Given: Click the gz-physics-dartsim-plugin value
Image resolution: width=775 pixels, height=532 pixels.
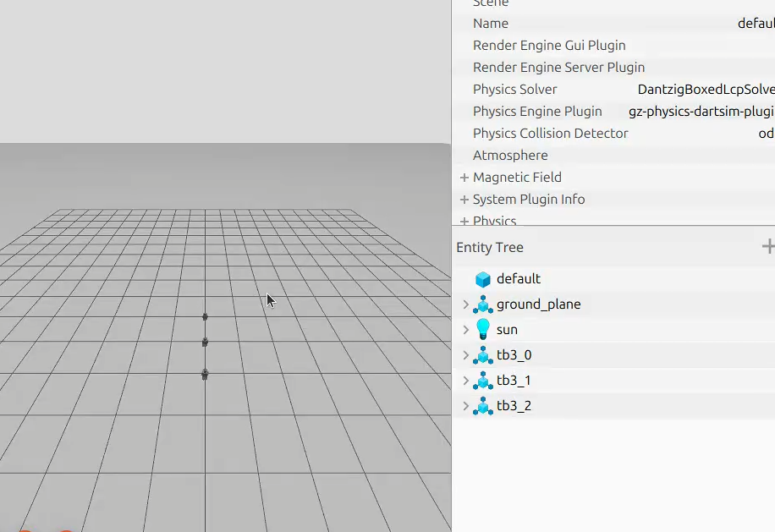Looking at the screenshot, I should coord(702,112).
